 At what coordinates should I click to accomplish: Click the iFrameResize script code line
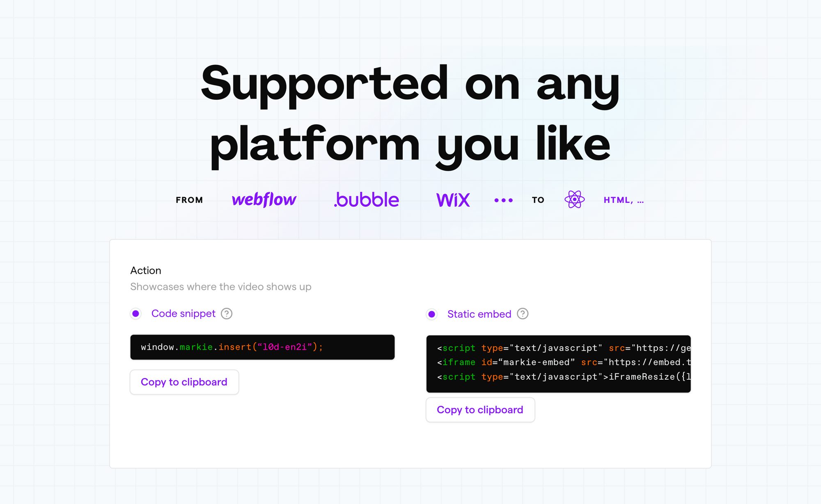tap(564, 377)
